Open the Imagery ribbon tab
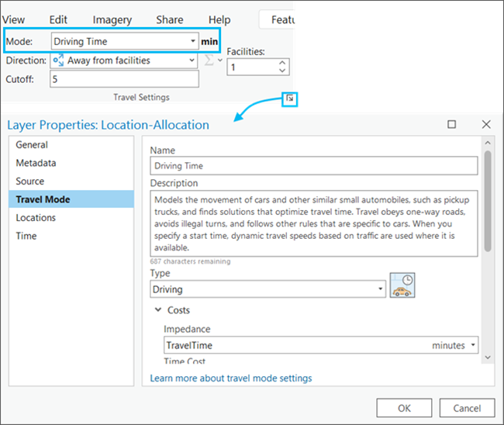 (112, 19)
